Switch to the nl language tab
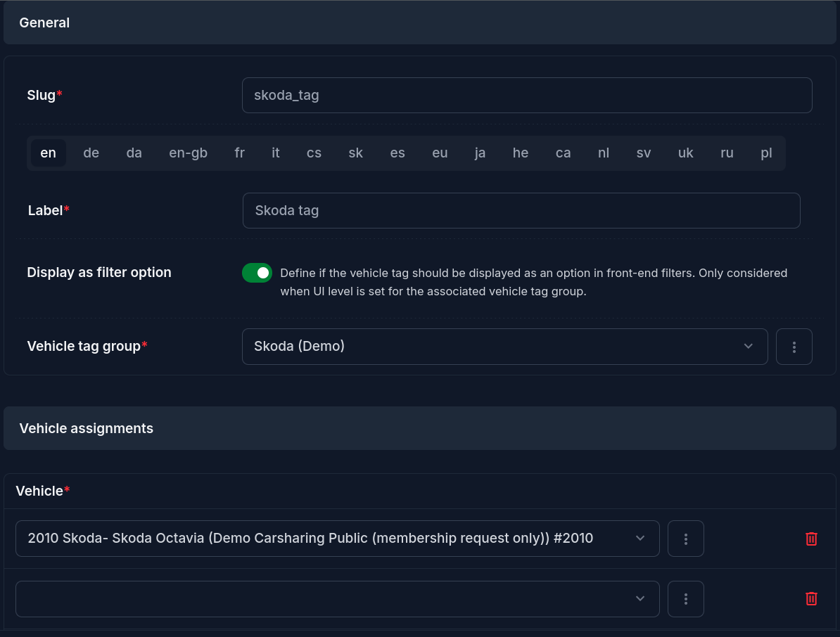The image size is (840, 637). pos(604,153)
